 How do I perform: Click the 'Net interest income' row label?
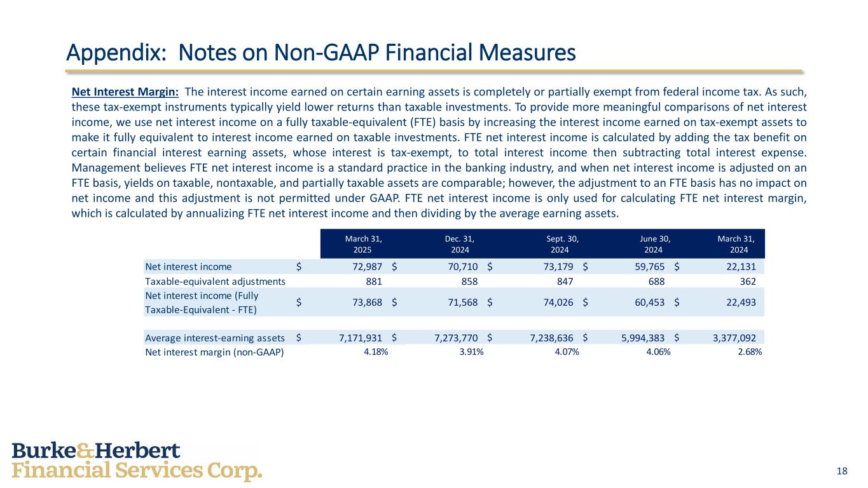pyautogui.click(x=188, y=266)
